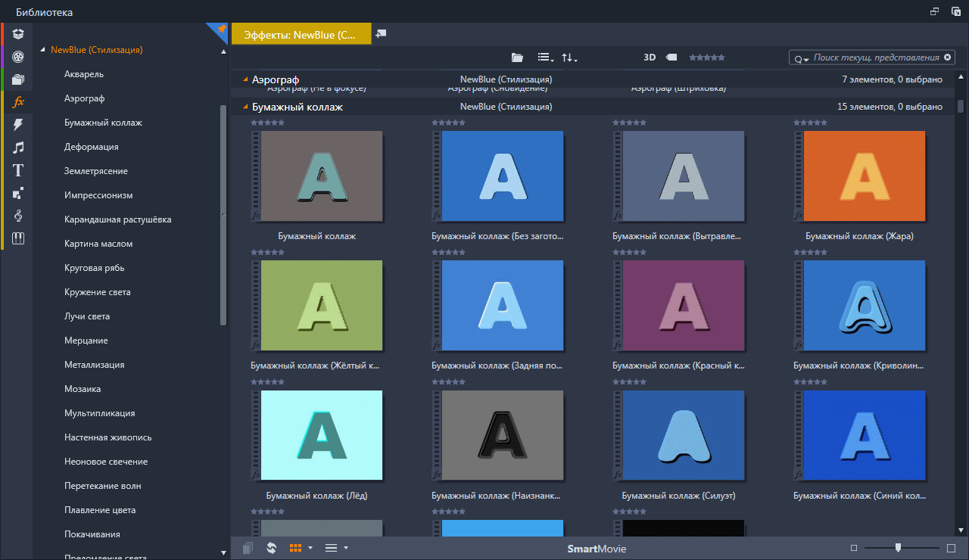Click the tag icon in the toolbar
This screenshot has height=560, width=969.
pyautogui.click(x=671, y=58)
